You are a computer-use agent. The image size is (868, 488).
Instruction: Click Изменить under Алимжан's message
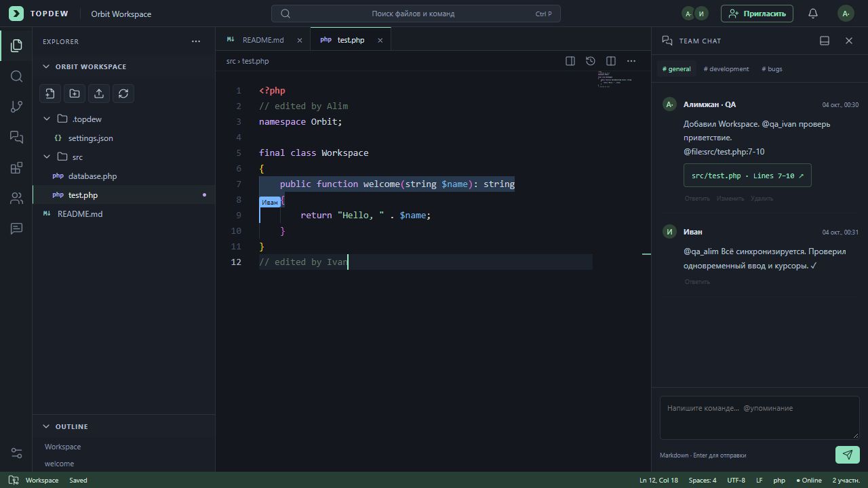730,199
